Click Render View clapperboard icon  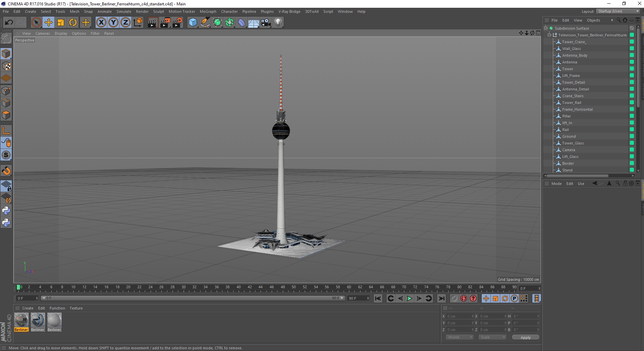(153, 23)
